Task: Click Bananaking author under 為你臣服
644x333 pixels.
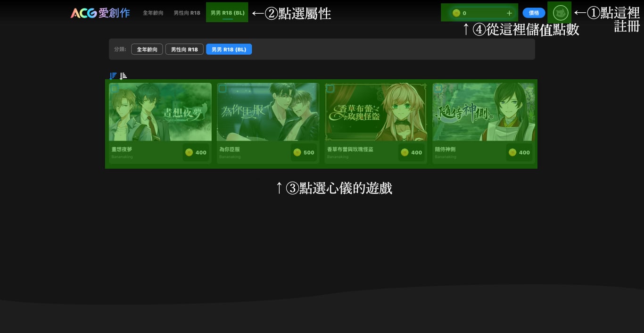Action: pos(230,157)
